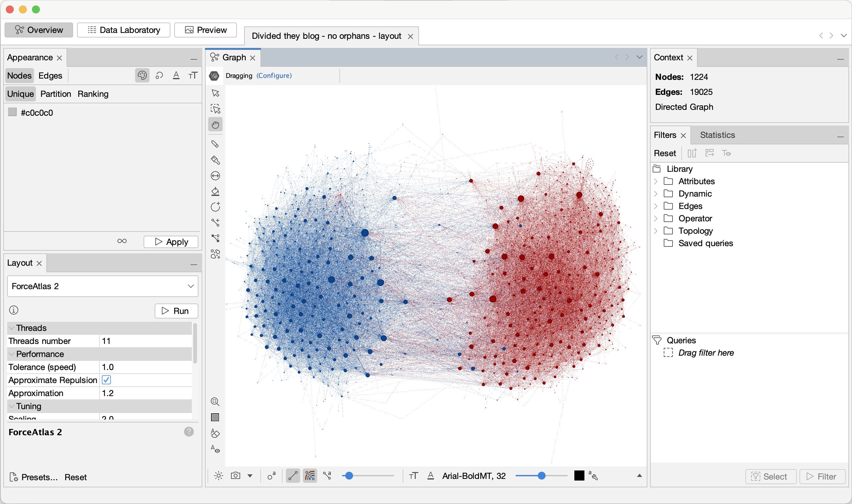Select the rectangle selection tool
The width and height of the screenshot is (852, 504).
tap(215, 109)
